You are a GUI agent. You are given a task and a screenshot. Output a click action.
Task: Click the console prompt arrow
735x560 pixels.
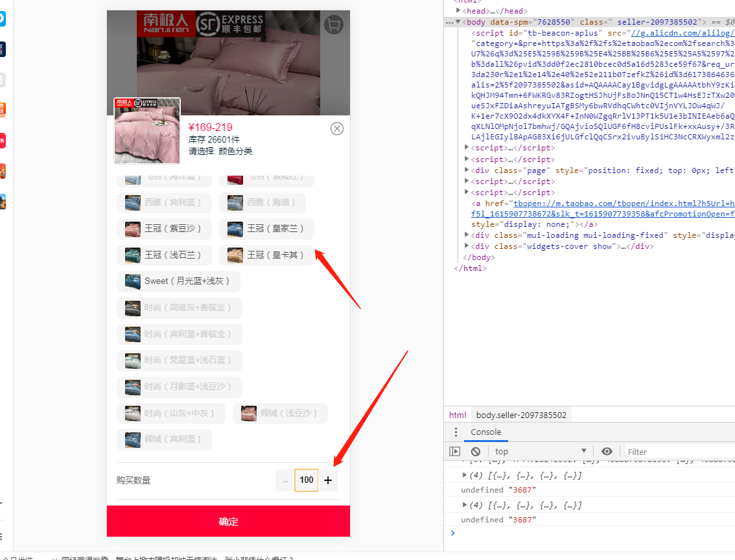point(452,533)
